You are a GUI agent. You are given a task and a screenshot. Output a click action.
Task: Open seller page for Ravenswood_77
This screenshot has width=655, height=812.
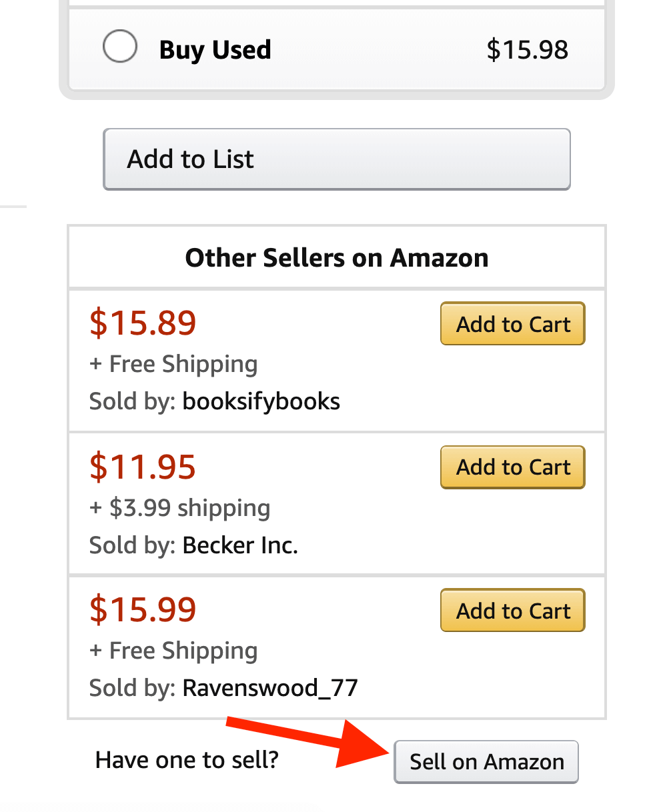pos(270,687)
